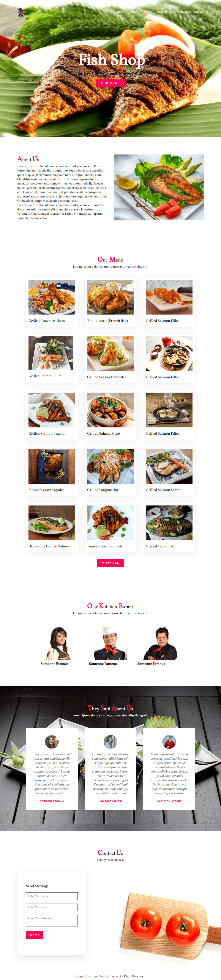Screen dimensions: 221x980
Task: Go to the About navigation link
Action: [134, 12]
